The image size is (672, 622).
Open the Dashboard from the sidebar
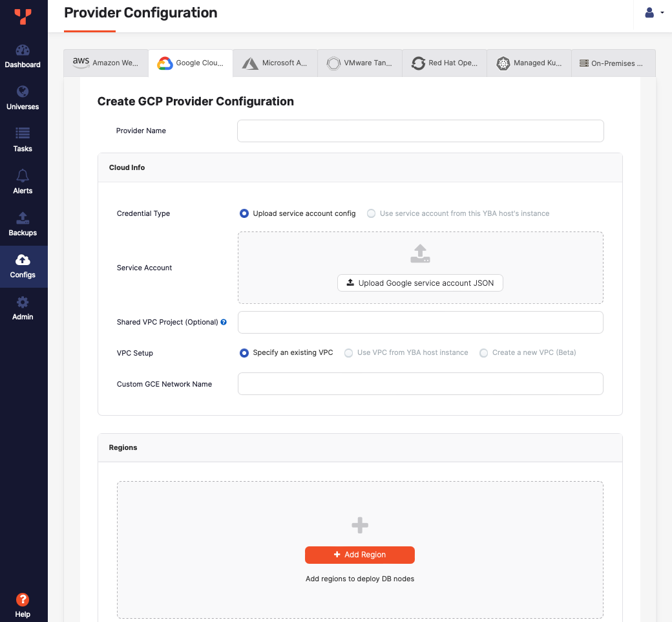click(23, 57)
